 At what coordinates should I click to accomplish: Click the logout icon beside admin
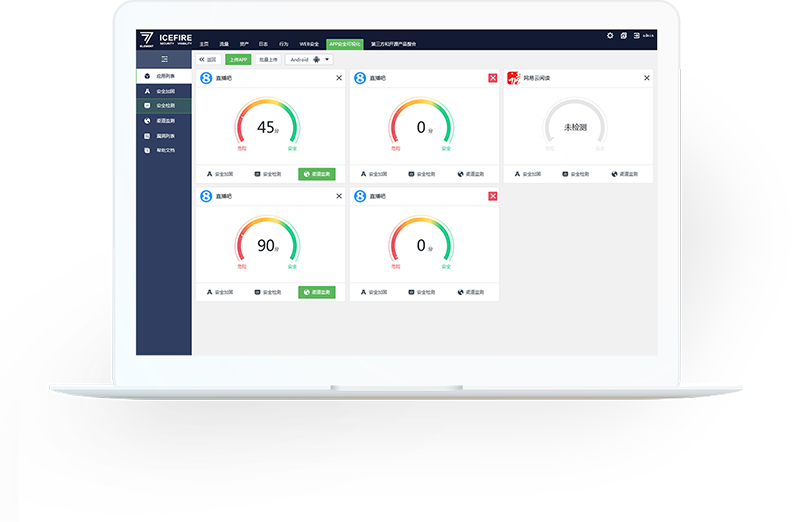636,36
